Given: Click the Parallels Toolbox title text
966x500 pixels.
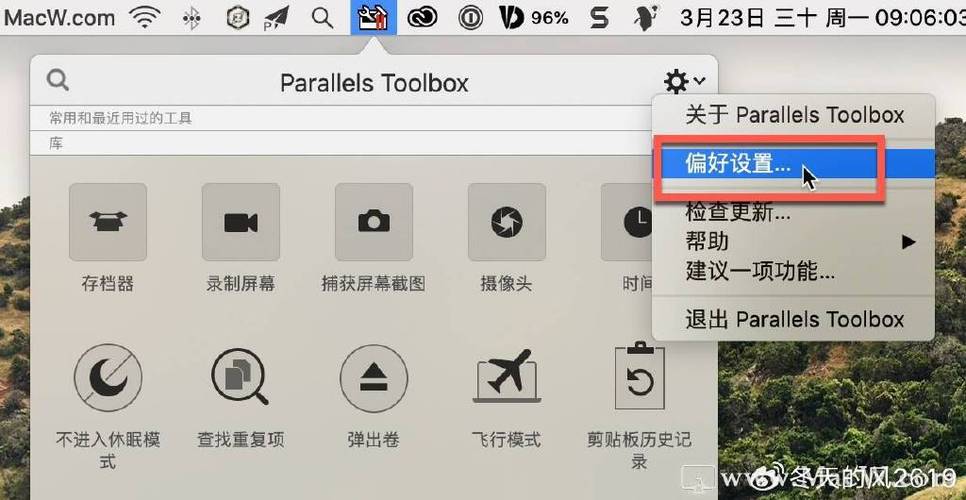Looking at the screenshot, I should pyautogui.click(x=374, y=83).
